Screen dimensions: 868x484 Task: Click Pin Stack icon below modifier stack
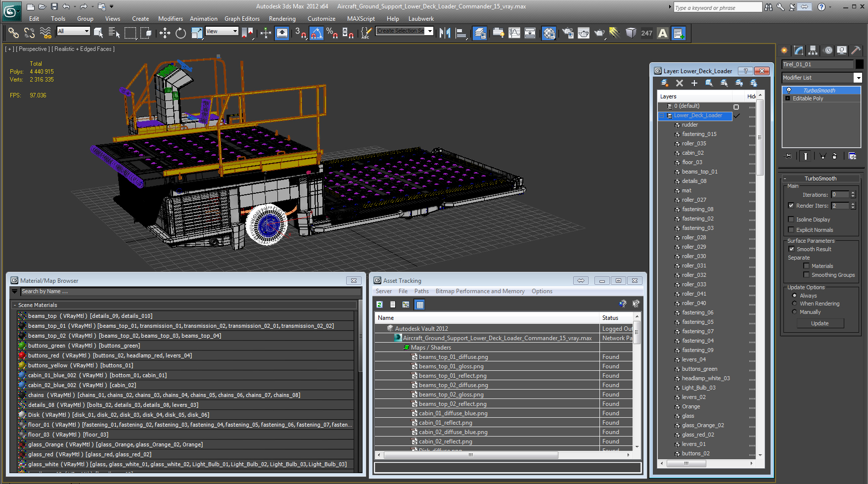pos(788,156)
